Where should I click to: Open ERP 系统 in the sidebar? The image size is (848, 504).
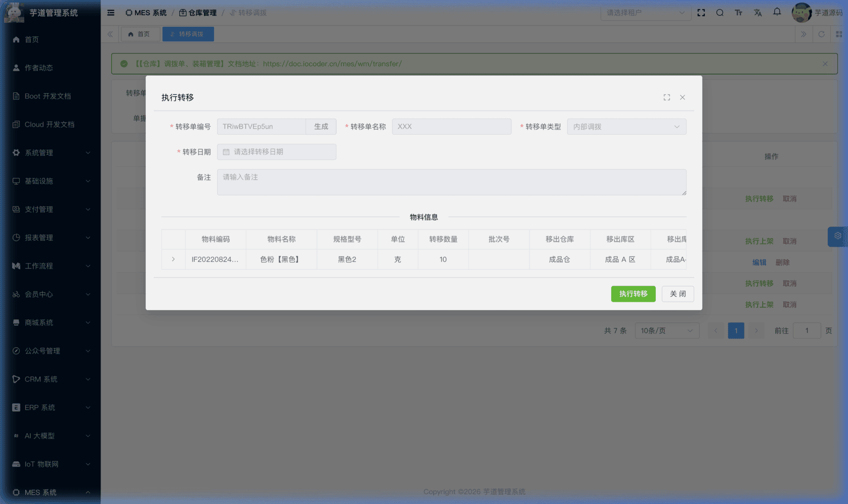[x=50, y=408]
